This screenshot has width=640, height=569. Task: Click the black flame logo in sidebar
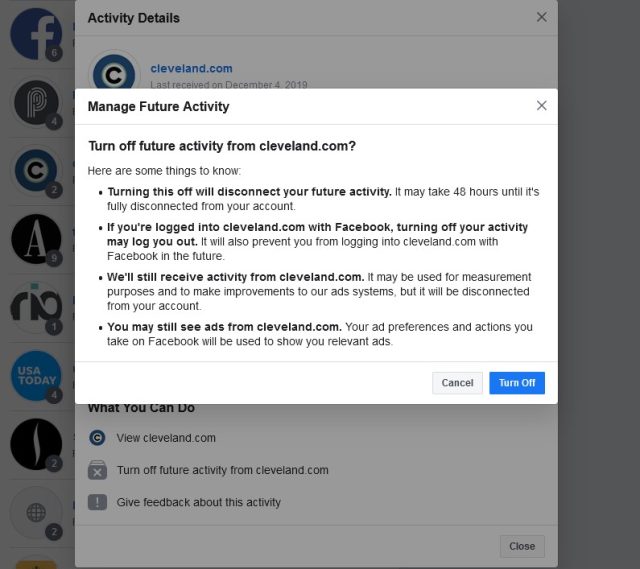pos(36,444)
